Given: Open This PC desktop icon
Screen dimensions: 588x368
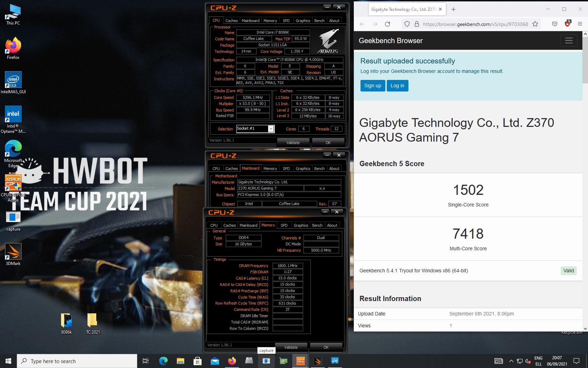Looking at the screenshot, I should click(x=13, y=14).
